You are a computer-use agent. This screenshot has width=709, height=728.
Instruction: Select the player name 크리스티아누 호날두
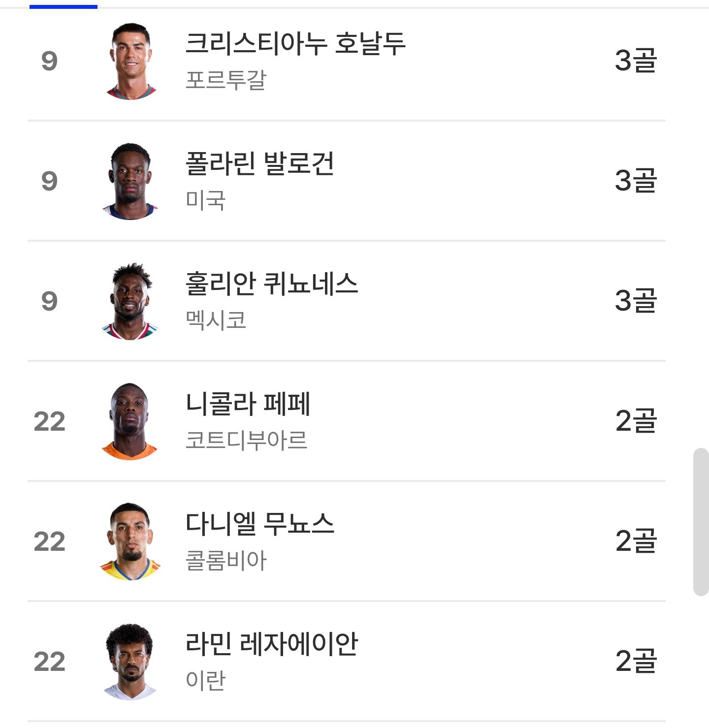click(x=295, y=43)
